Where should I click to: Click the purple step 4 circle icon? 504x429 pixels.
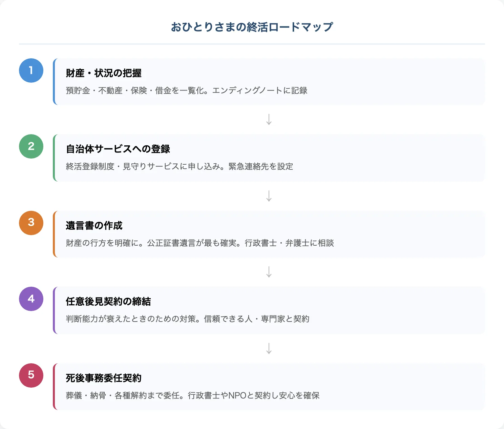[x=31, y=299]
